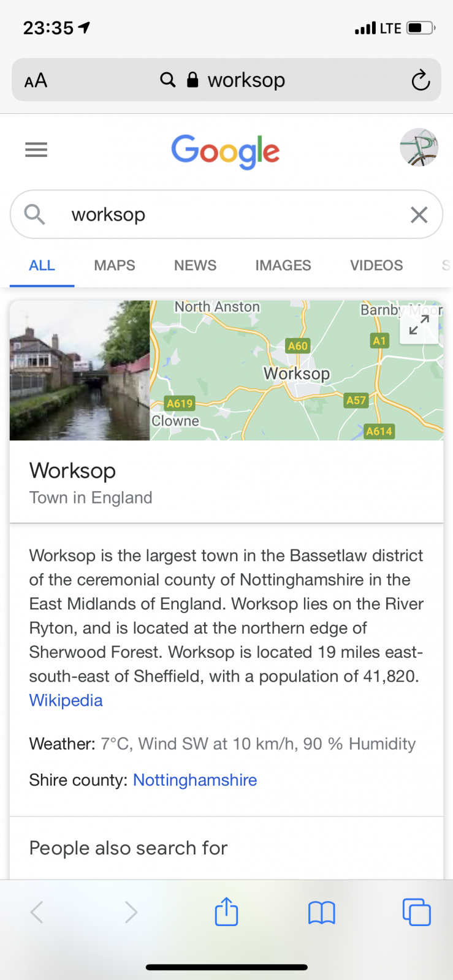453x980 pixels.
Task: Switch to the NEWS results tab
Action: (195, 265)
